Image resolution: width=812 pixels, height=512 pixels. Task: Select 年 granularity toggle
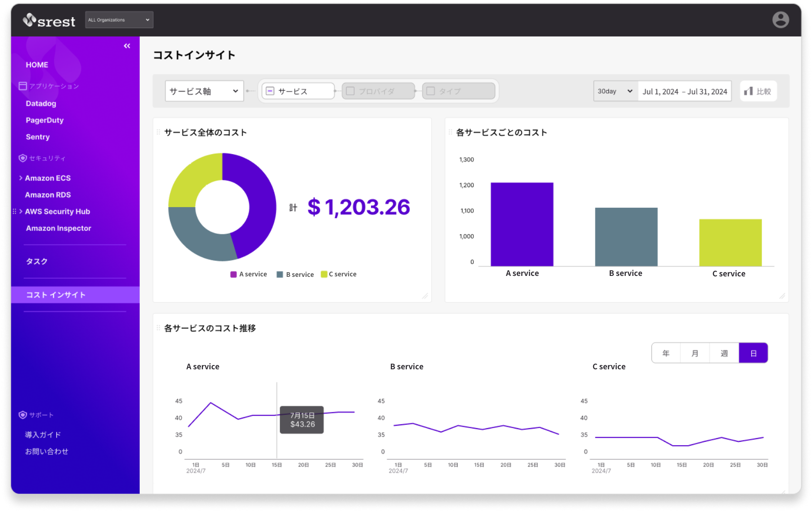pos(666,353)
